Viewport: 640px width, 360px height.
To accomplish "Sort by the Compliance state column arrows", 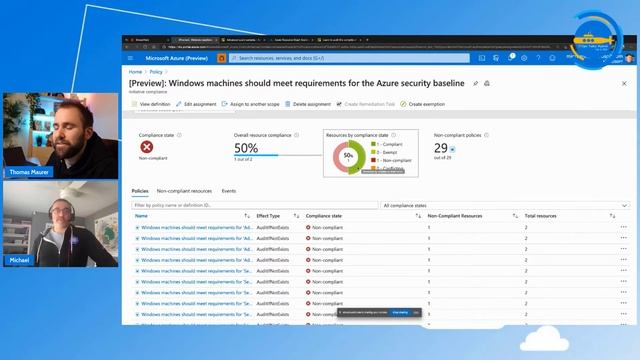I will tap(418, 216).
